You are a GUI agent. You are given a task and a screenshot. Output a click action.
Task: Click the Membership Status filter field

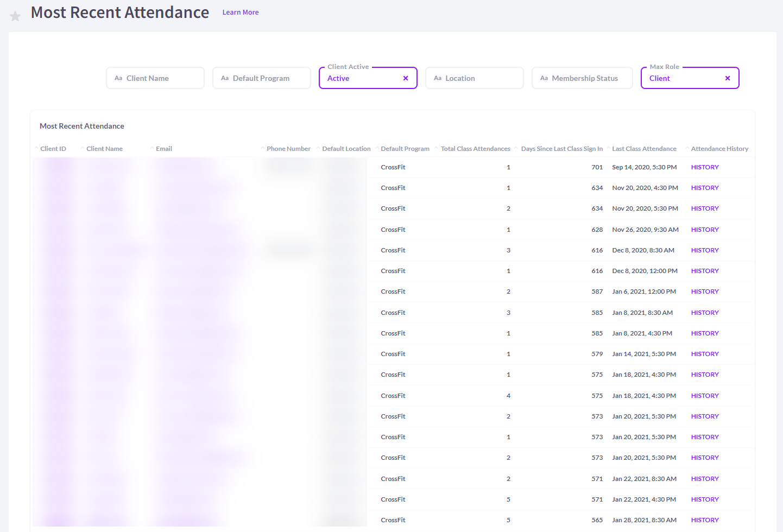582,78
